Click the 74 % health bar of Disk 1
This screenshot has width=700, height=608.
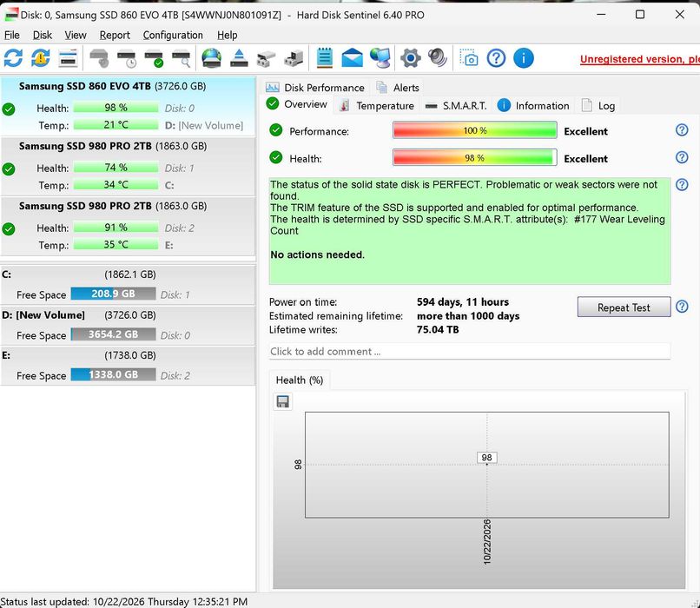pos(116,168)
